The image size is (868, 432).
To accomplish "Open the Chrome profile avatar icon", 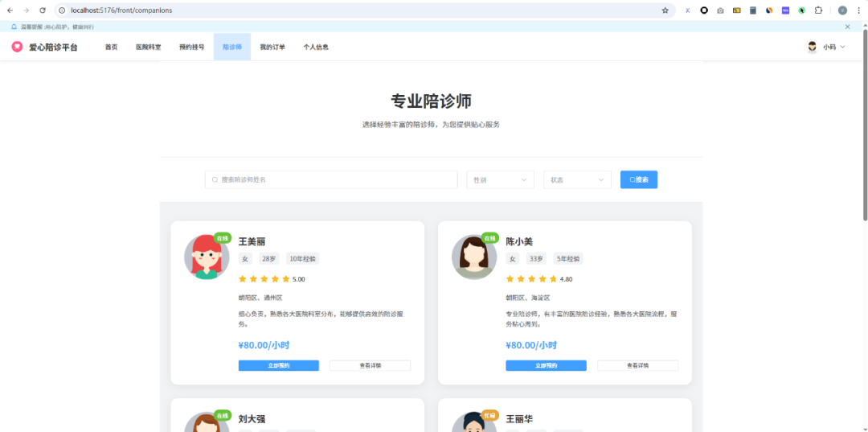I will [842, 10].
